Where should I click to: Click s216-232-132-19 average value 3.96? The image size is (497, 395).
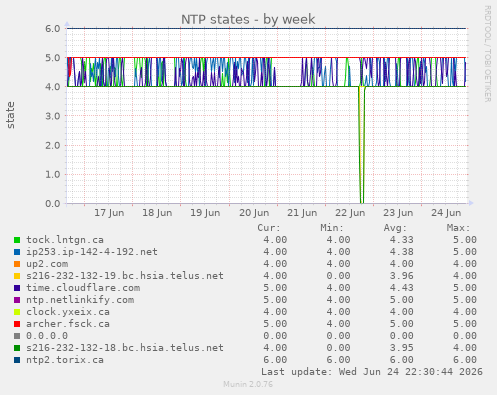(401, 276)
